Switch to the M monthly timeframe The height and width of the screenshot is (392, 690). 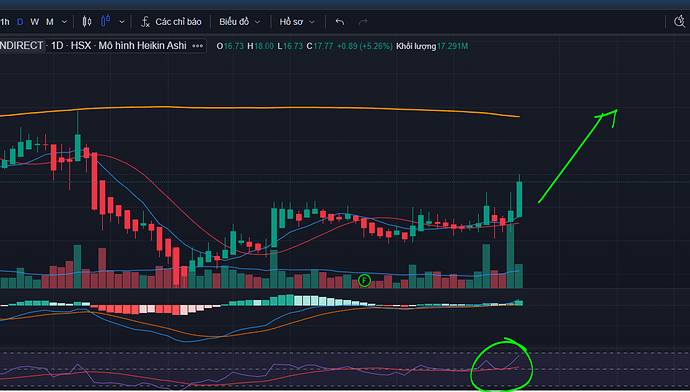[x=50, y=22]
